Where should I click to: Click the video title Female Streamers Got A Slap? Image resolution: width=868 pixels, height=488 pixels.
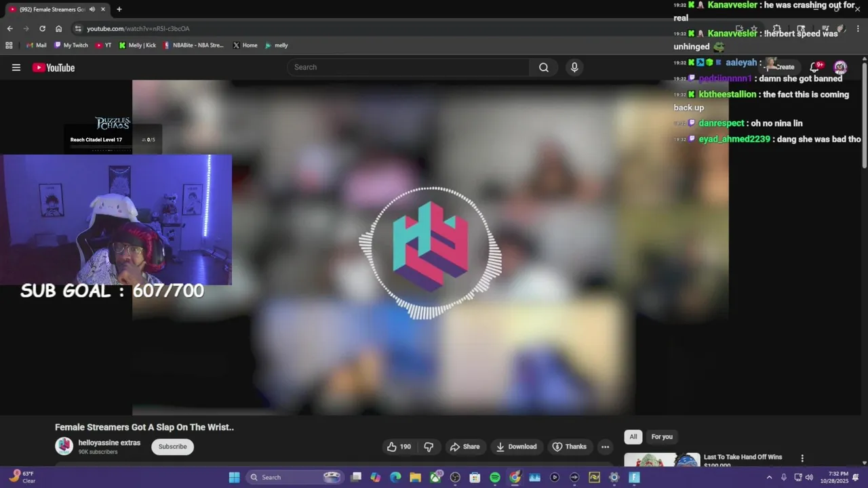[144, 427]
